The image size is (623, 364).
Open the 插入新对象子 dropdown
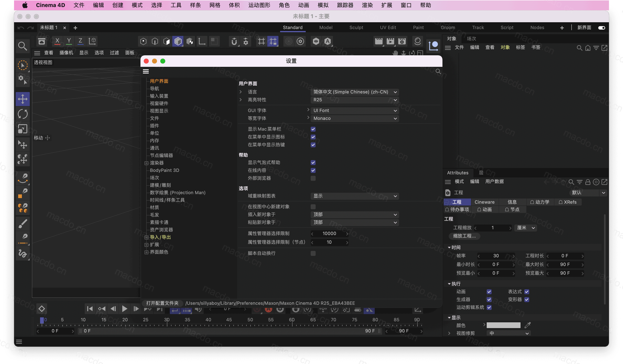tap(353, 214)
